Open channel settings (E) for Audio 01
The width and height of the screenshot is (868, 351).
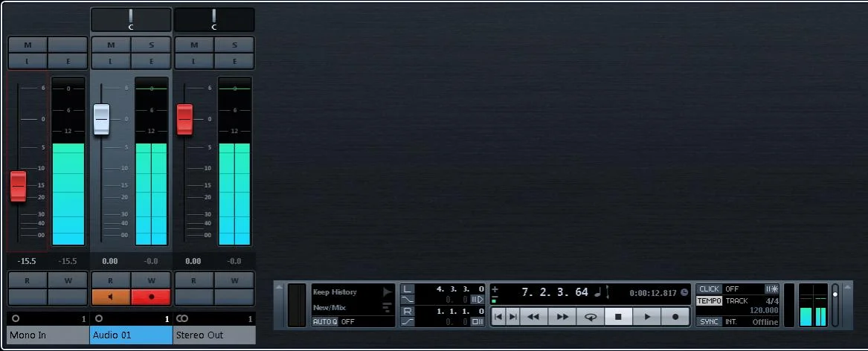click(151, 61)
